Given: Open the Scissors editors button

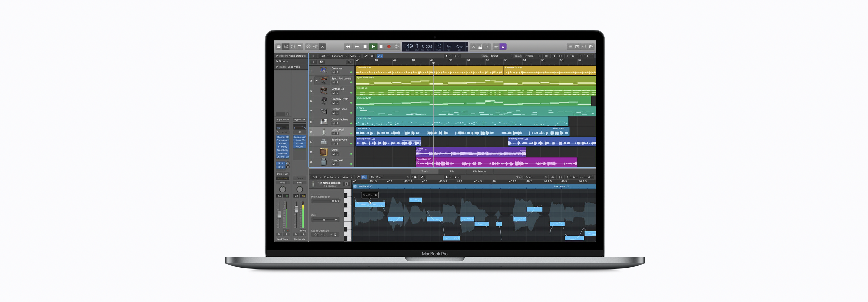Looking at the screenshot, I should tap(323, 47).
